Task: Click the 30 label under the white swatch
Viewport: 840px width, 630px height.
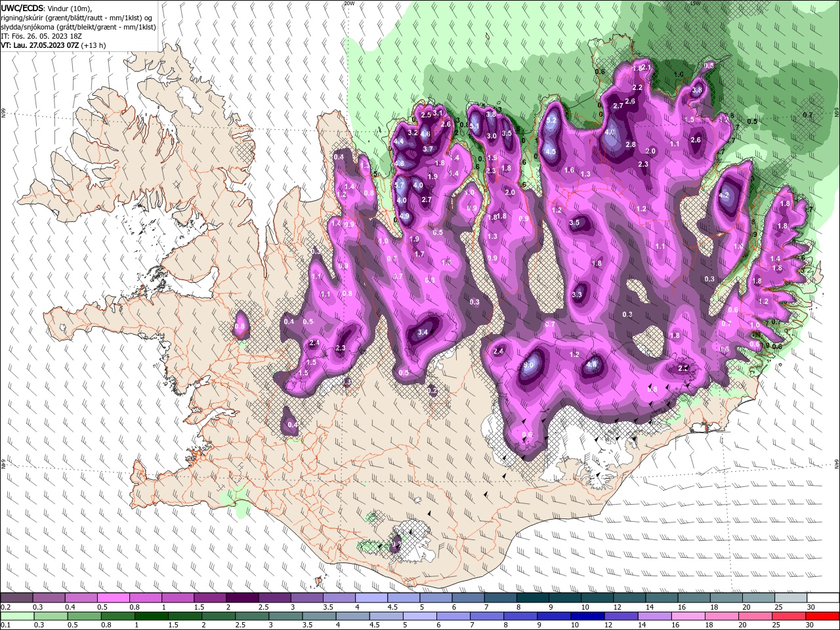Action: click(811, 607)
